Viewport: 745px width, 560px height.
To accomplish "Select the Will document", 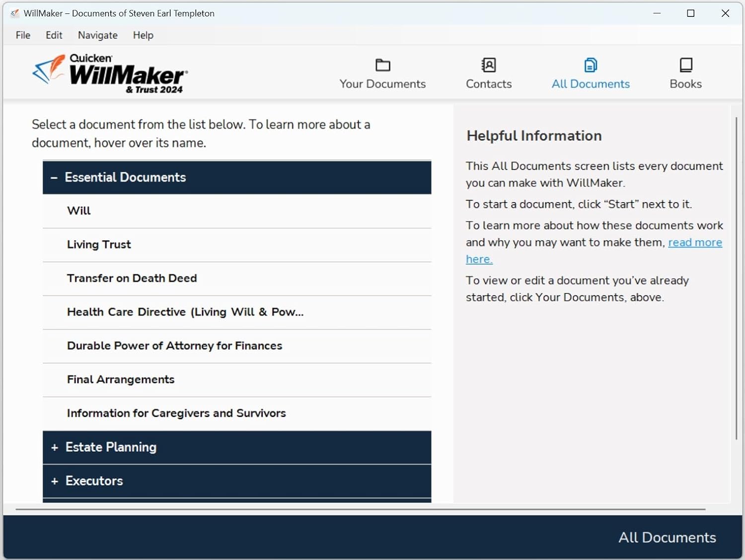I will [x=79, y=211].
